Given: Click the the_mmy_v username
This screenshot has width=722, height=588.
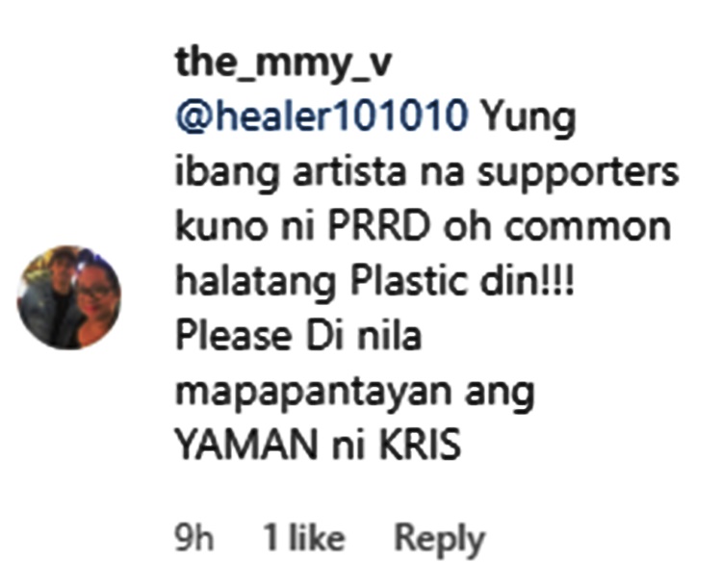Looking at the screenshot, I should [284, 64].
